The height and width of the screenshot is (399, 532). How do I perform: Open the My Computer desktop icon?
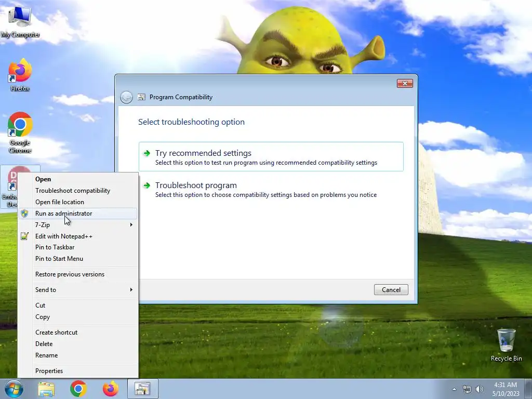[x=20, y=21]
